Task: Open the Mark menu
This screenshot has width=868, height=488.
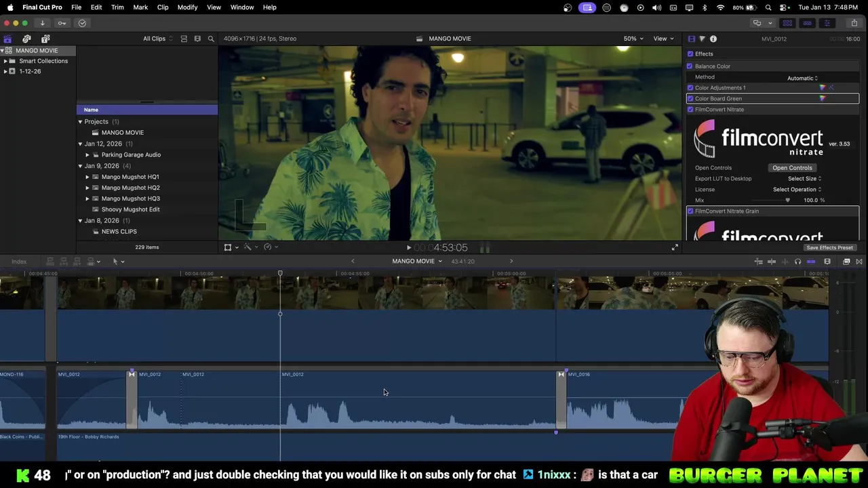Action: tap(140, 7)
